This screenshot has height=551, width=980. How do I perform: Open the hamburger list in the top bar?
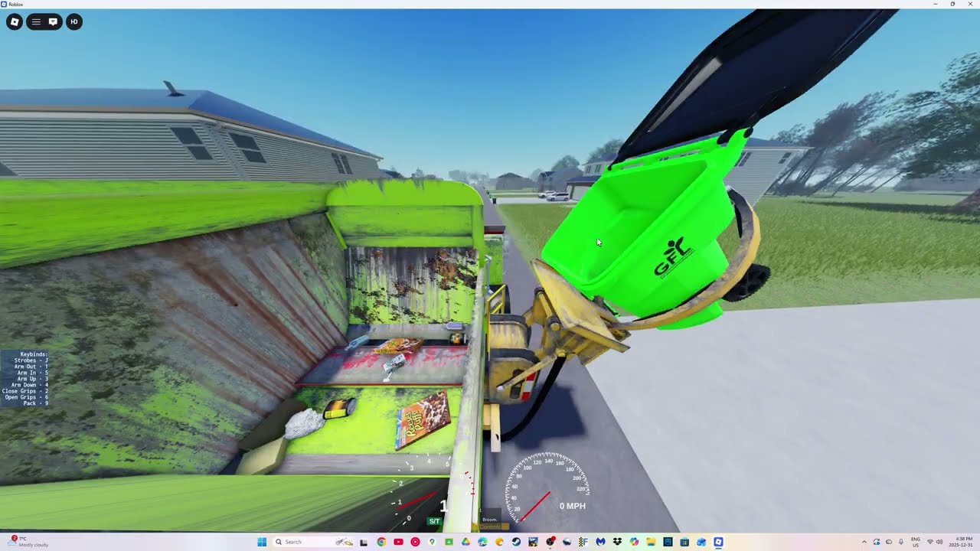click(36, 21)
